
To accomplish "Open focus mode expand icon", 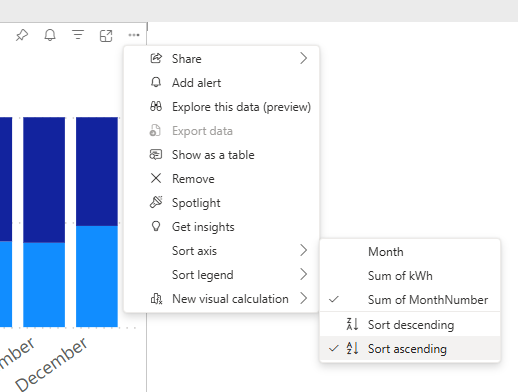I will click(106, 36).
